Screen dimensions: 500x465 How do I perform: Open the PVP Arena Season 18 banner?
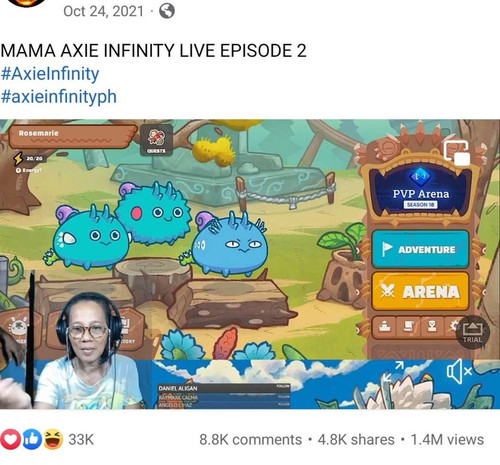tap(420, 192)
